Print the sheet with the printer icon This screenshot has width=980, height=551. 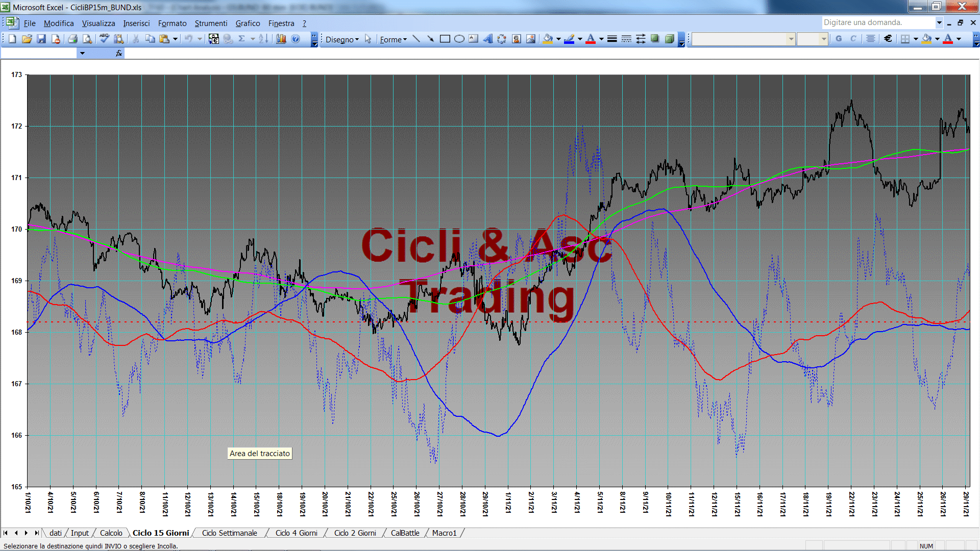[x=72, y=39]
